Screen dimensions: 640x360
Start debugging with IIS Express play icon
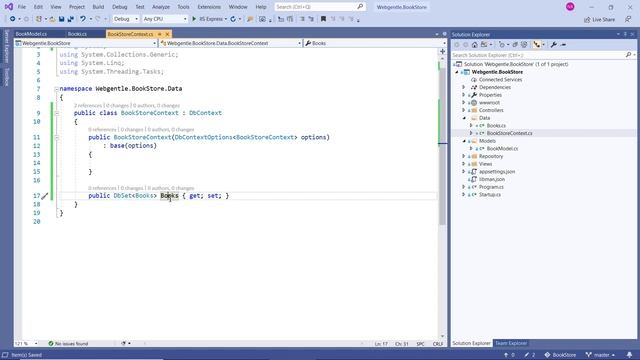(x=194, y=19)
